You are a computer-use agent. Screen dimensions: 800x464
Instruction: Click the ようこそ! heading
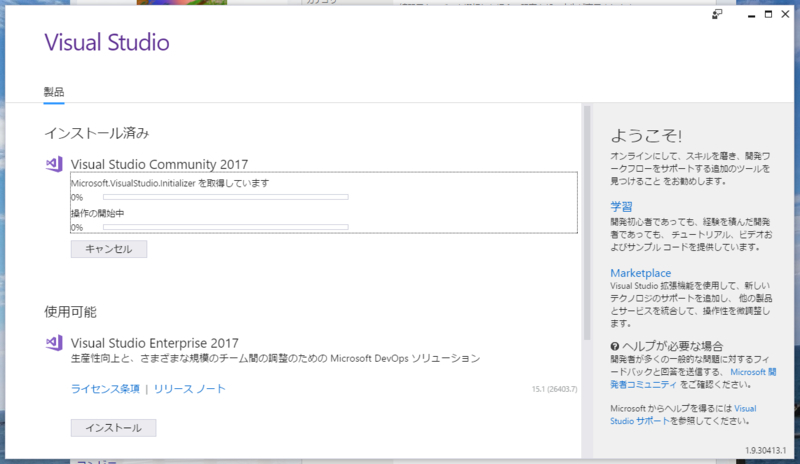[646, 136]
